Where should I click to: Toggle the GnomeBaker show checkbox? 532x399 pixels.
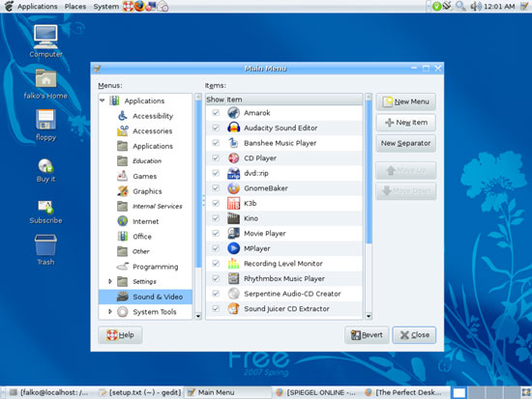[x=216, y=188]
